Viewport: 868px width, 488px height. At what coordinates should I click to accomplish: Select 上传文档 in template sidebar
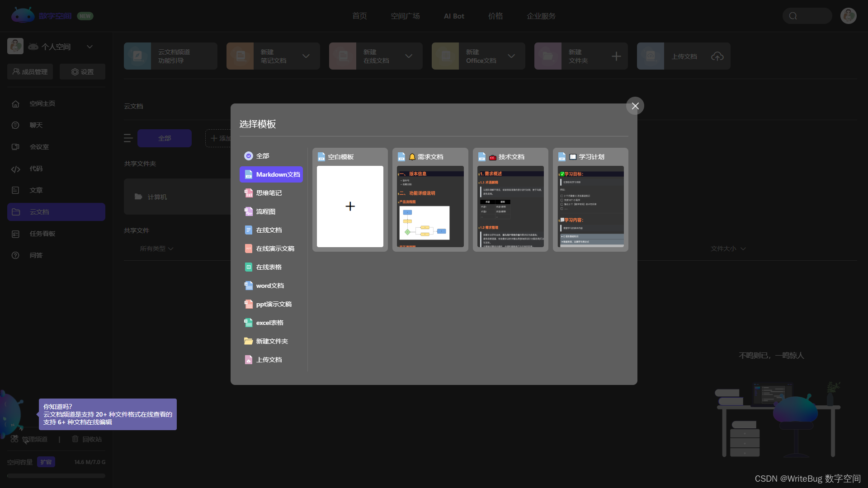coord(269,360)
